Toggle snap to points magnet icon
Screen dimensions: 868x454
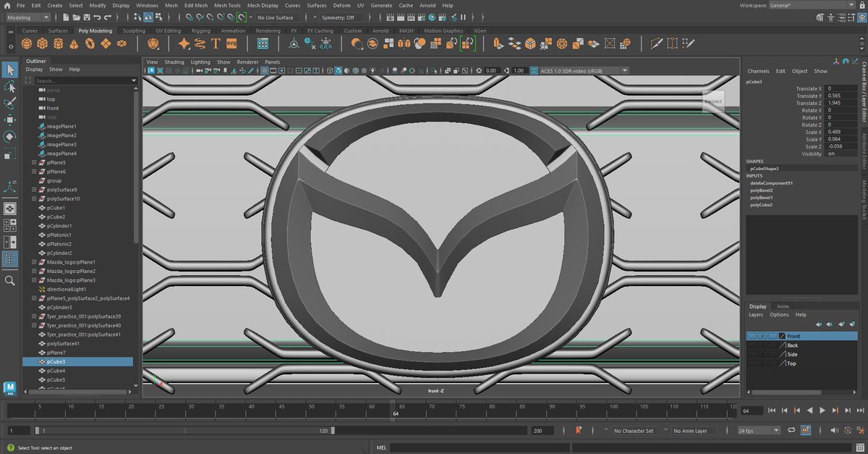[x=210, y=17]
